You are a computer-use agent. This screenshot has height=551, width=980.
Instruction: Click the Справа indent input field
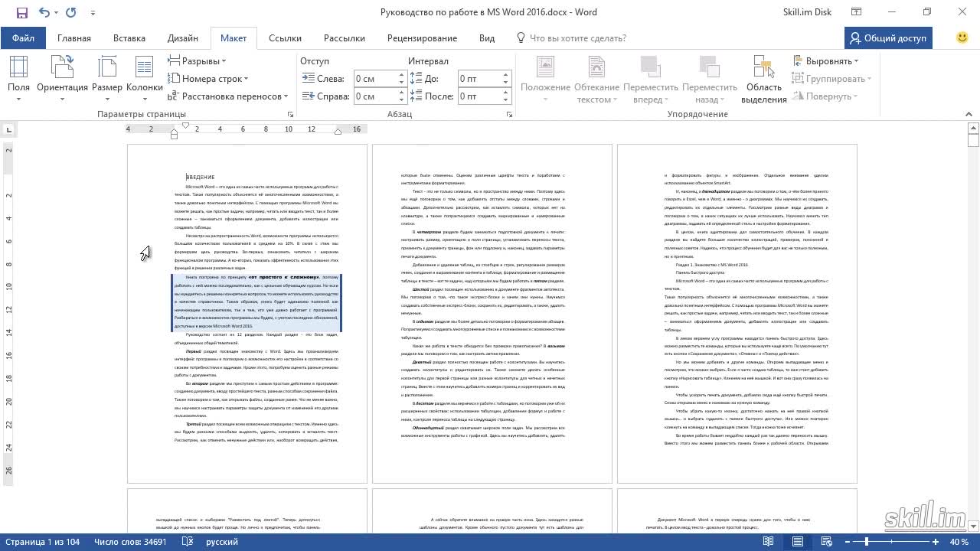(374, 96)
